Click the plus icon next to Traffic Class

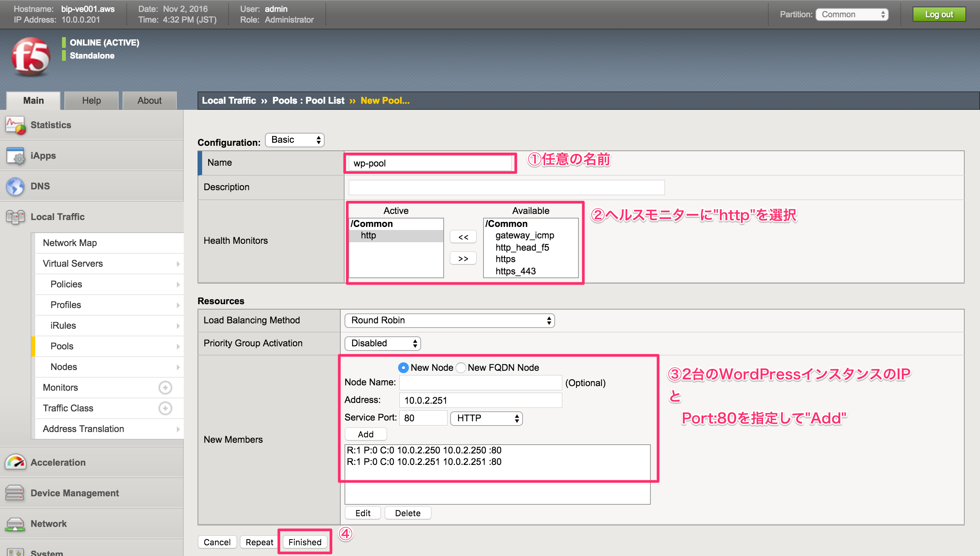point(165,408)
